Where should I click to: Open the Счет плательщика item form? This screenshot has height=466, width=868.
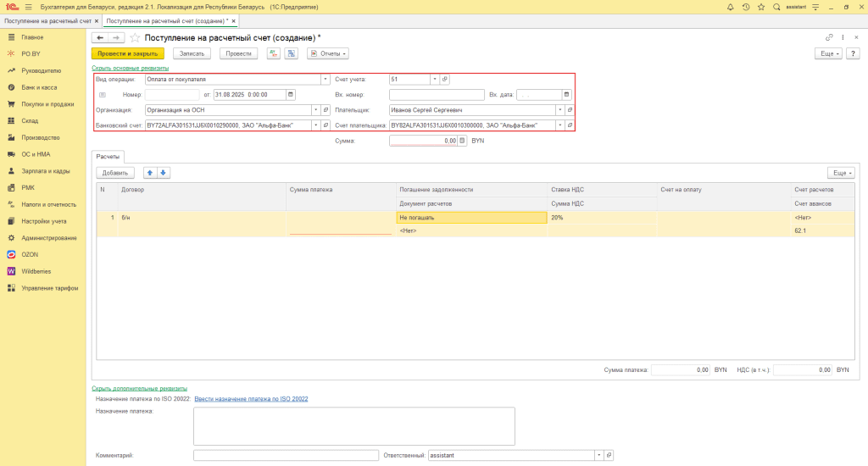[570, 125]
